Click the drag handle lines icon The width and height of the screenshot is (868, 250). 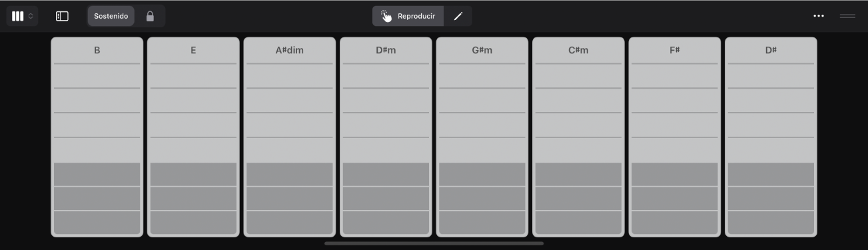[847, 16]
